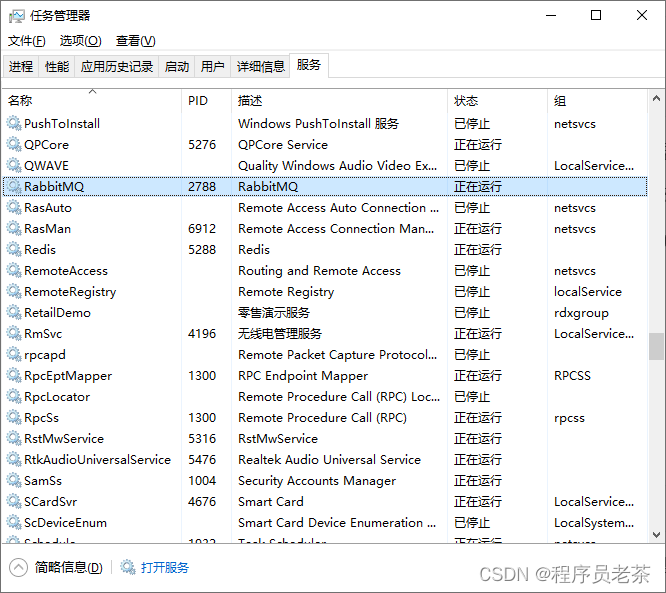666x593 pixels.
Task: Switch to the 详细信息 tab
Action: (x=260, y=66)
